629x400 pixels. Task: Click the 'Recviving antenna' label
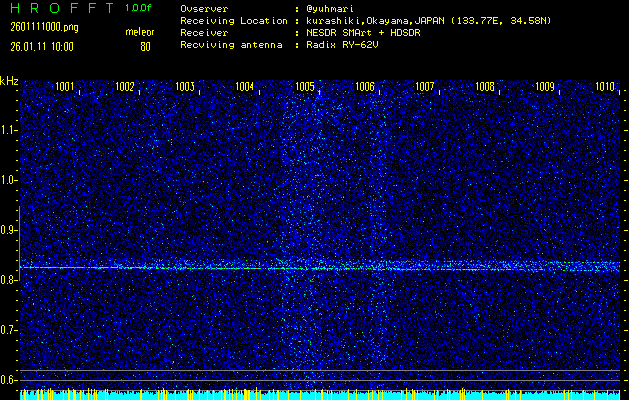coord(231,45)
